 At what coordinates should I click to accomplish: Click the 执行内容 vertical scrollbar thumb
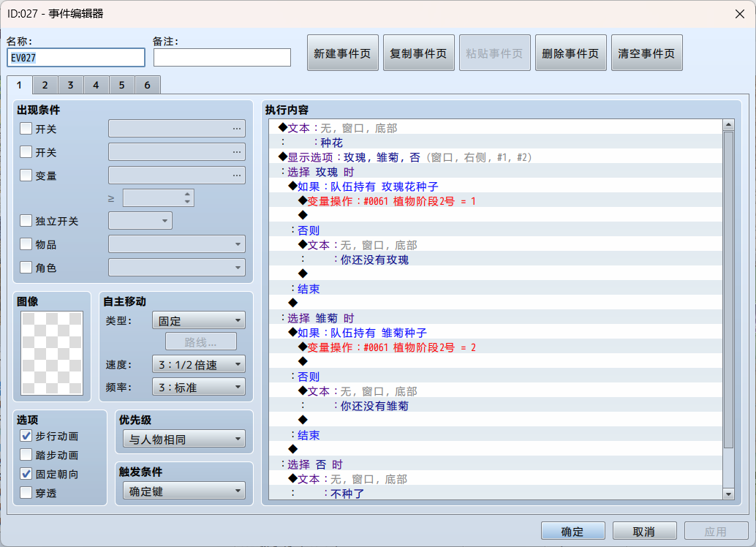[x=728, y=288]
